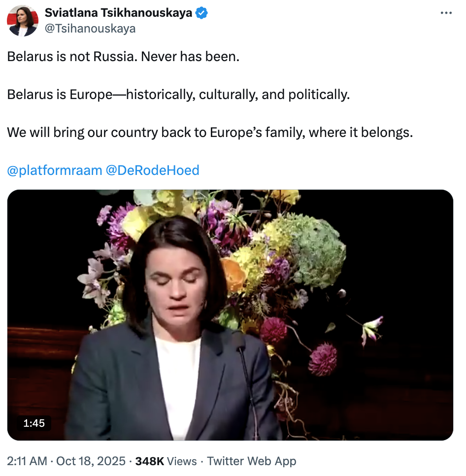This screenshot has width=466, height=476.
Task: Click the Views label
Action: coord(182,461)
